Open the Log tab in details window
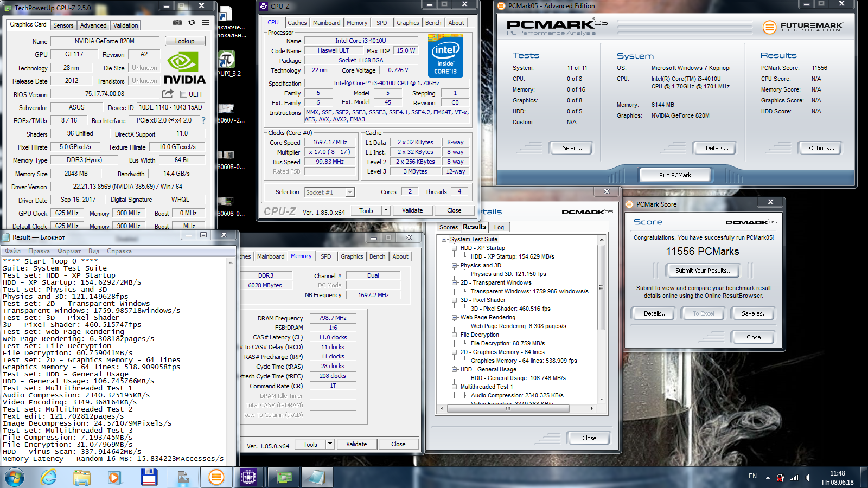 click(x=499, y=227)
